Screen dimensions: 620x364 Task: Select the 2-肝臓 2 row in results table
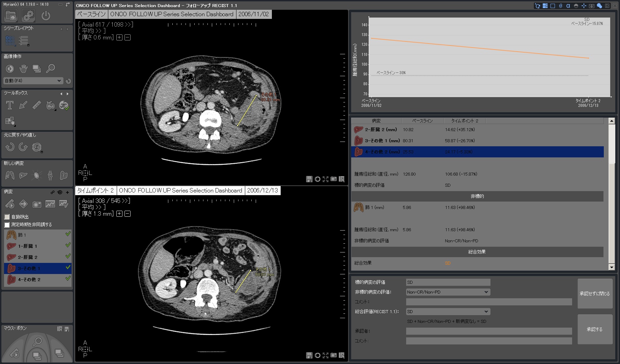[x=381, y=130]
